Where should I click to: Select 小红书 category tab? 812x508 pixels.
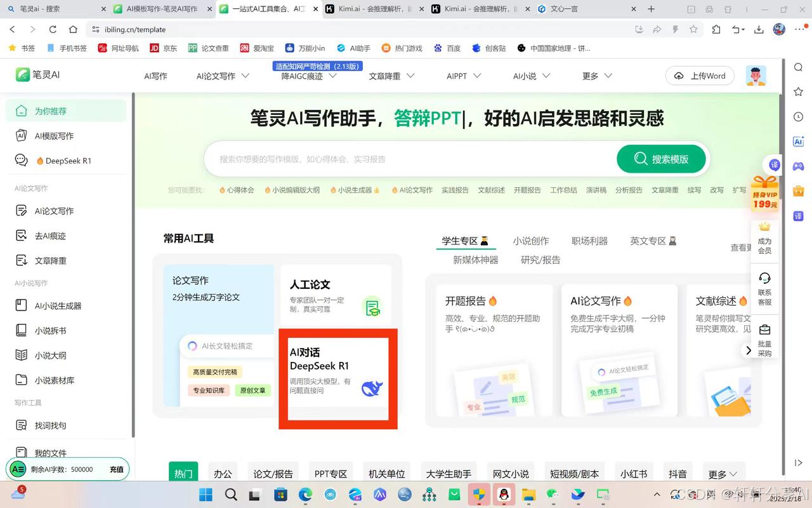[x=634, y=474]
